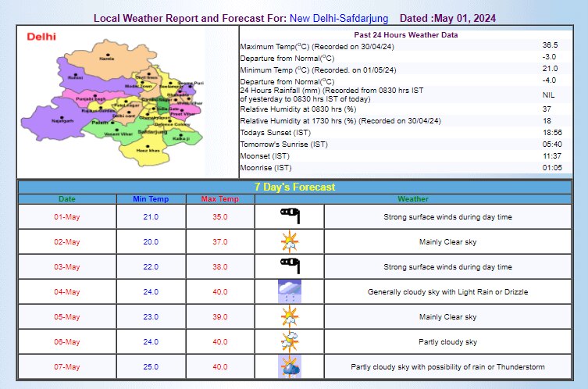
Task: Click the 06-May Partly cloudy sky description
Action: (447, 341)
